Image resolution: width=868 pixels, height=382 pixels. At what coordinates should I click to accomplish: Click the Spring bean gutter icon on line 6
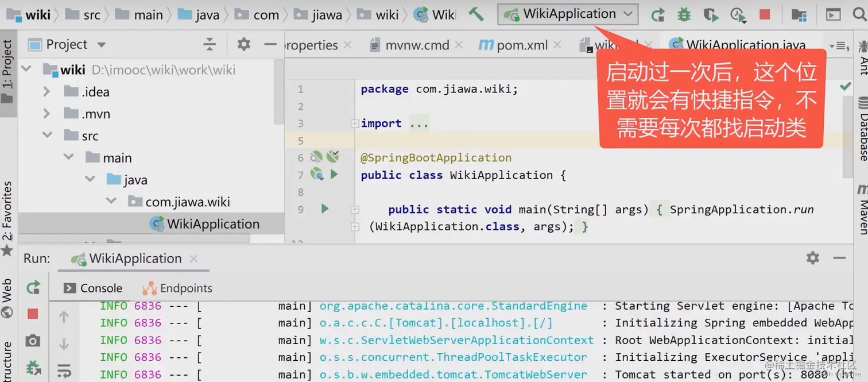316,157
